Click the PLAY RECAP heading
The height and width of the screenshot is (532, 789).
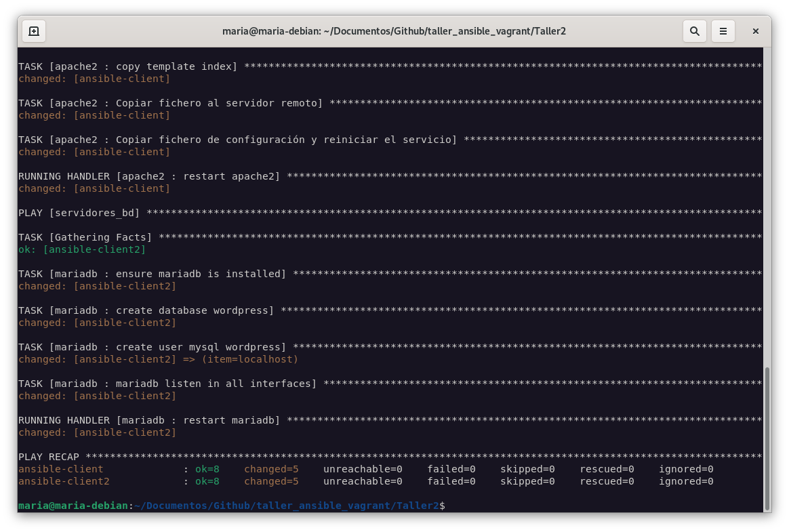[49, 457]
